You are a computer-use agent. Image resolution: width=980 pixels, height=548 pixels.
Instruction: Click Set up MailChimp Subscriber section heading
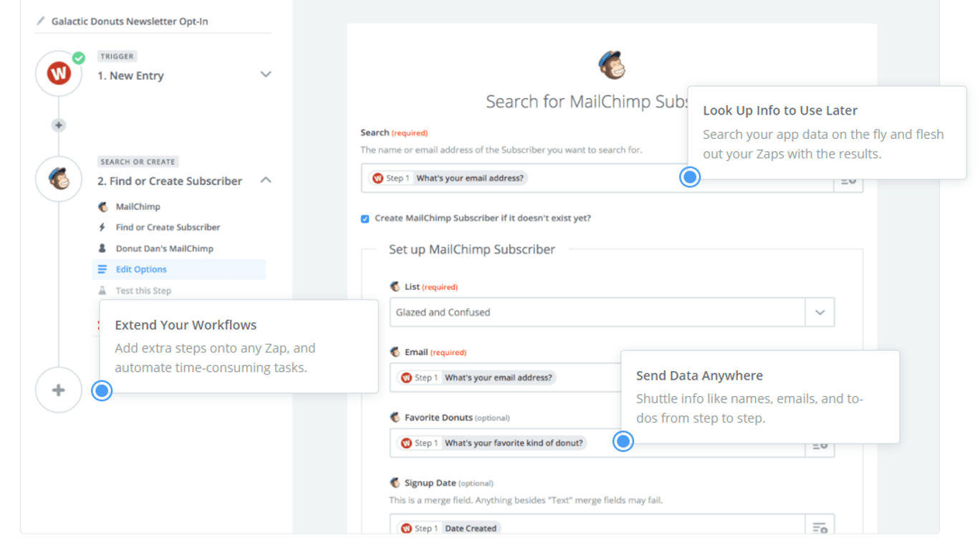click(x=472, y=249)
